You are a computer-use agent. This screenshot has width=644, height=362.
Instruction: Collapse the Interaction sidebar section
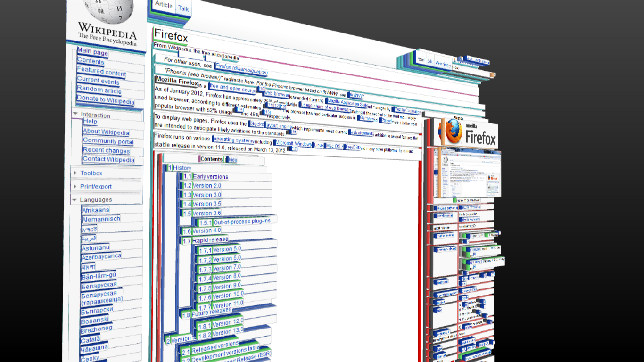tap(75, 114)
